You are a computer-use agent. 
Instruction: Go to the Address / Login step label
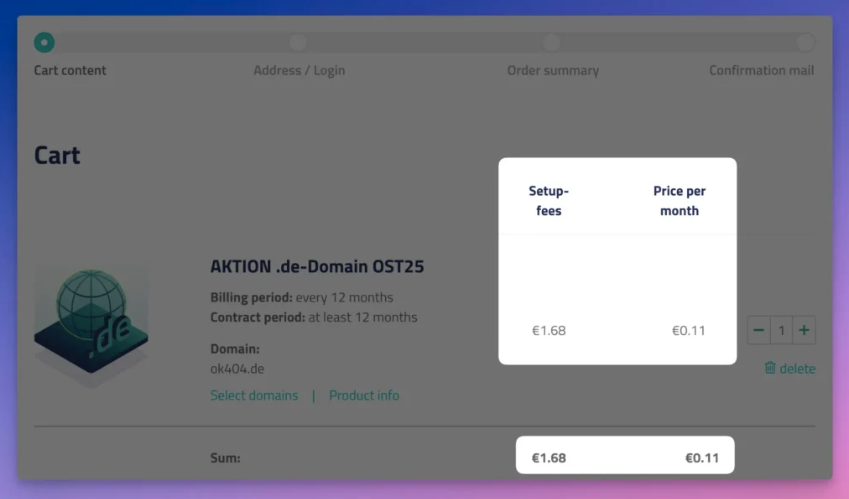click(299, 70)
